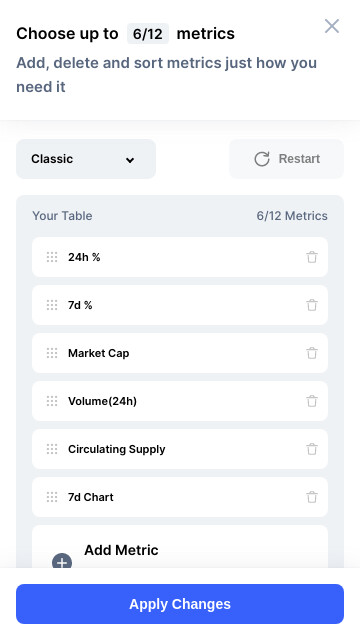360x640 pixels.
Task: Click the plus icon for Add Metric
Action: tap(62, 563)
